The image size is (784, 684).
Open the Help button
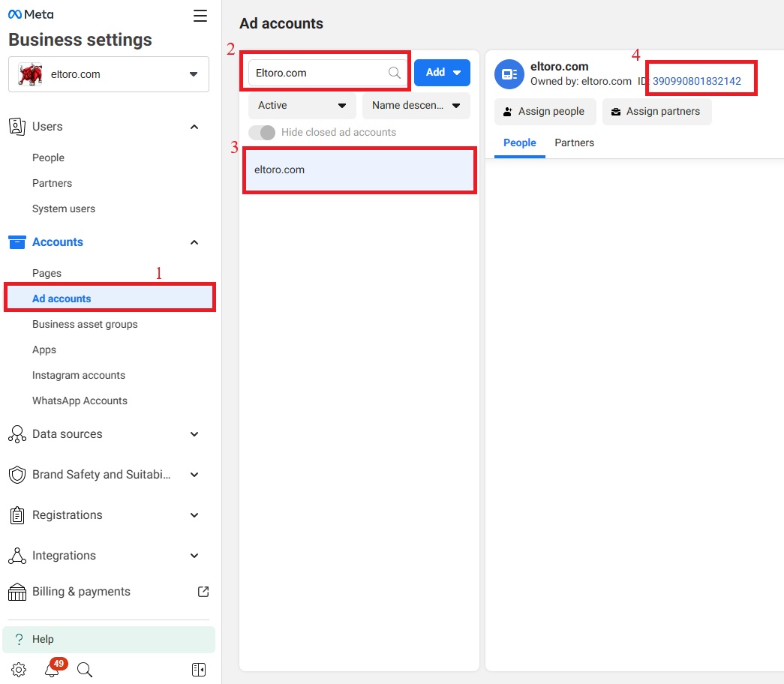tap(109, 640)
